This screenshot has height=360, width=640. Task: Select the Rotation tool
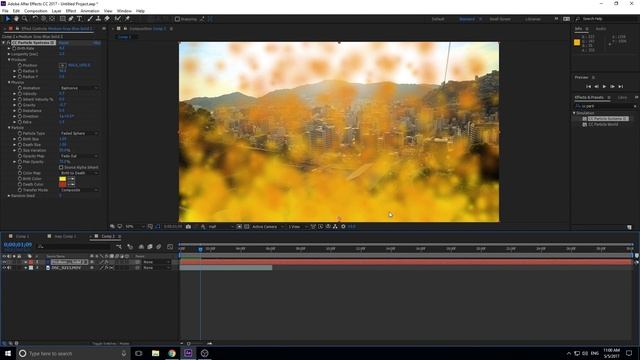point(35,19)
